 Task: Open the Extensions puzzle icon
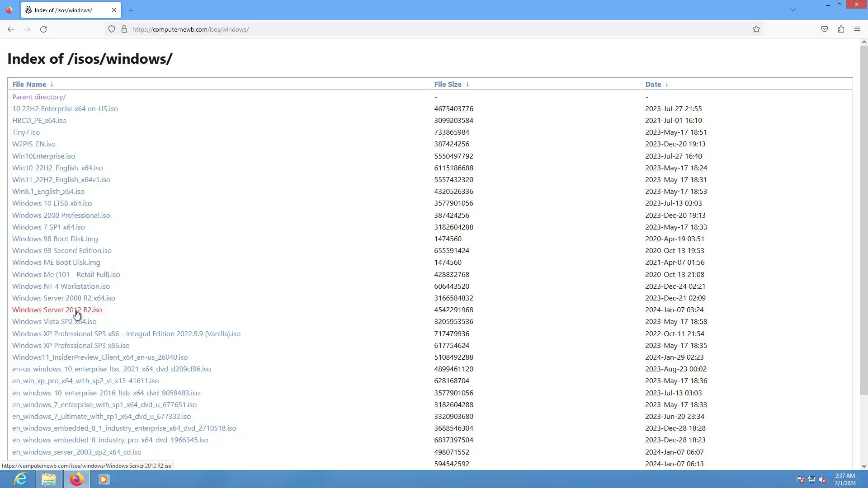841,29
